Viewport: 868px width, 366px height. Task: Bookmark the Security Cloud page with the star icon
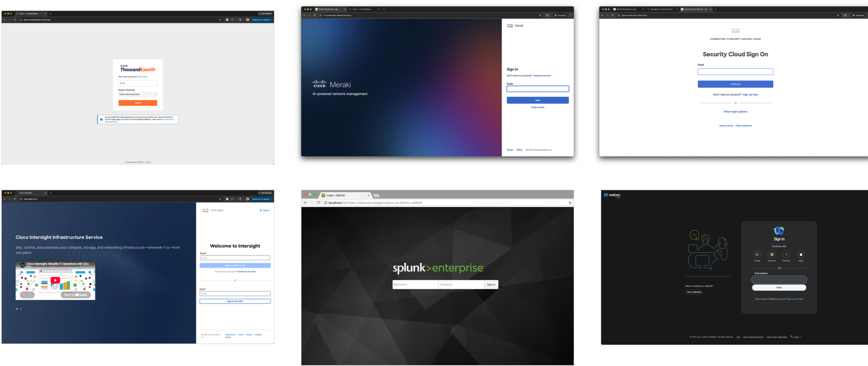point(838,15)
